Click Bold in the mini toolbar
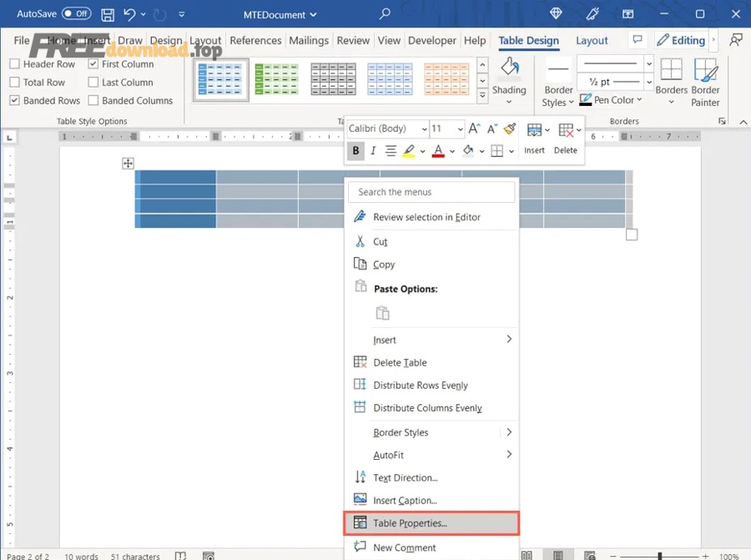This screenshot has height=560, width=751. [x=355, y=150]
